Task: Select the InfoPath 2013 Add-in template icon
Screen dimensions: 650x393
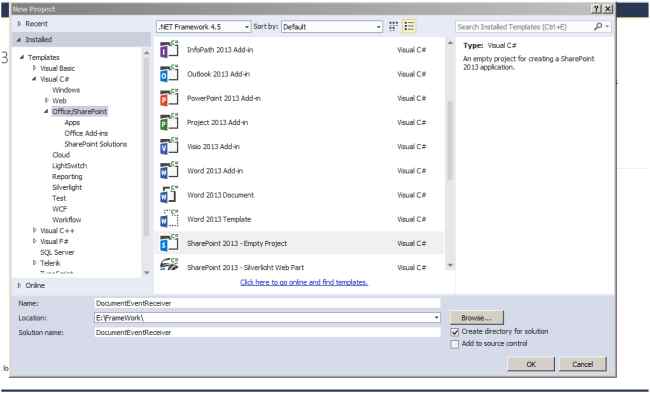Action: [x=169, y=50]
